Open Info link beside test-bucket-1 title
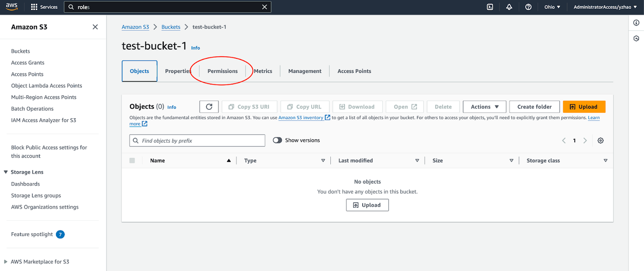 (x=196, y=48)
